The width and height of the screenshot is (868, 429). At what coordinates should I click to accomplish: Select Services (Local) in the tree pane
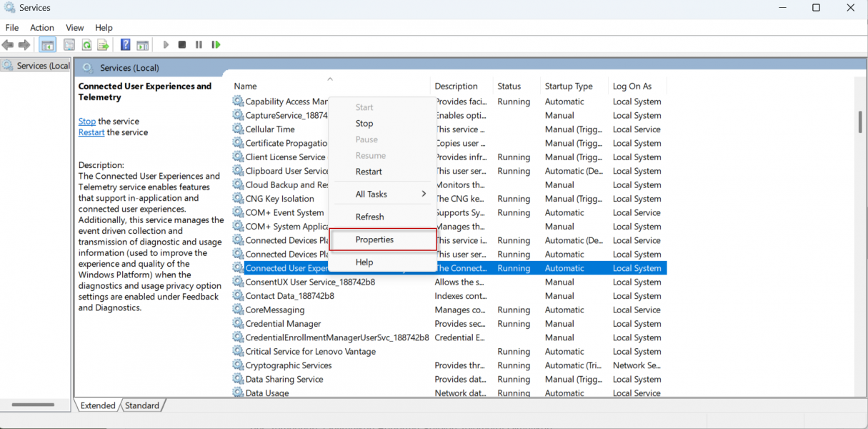click(x=43, y=66)
